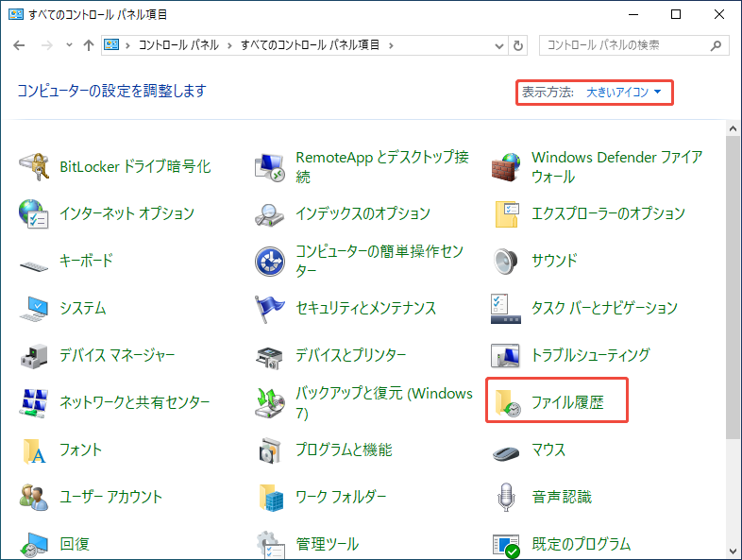742x560 pixels.
Task: Open the プログラムと機能 icon
Action: click(270, 450)
